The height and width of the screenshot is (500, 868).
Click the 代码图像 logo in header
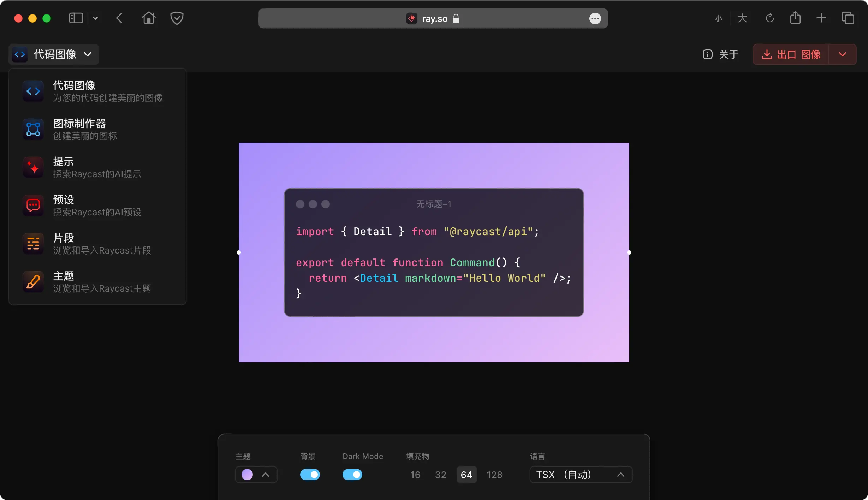pos(20,54)
